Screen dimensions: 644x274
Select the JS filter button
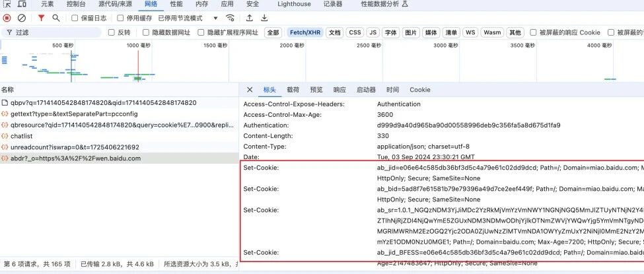coord(373,32)
